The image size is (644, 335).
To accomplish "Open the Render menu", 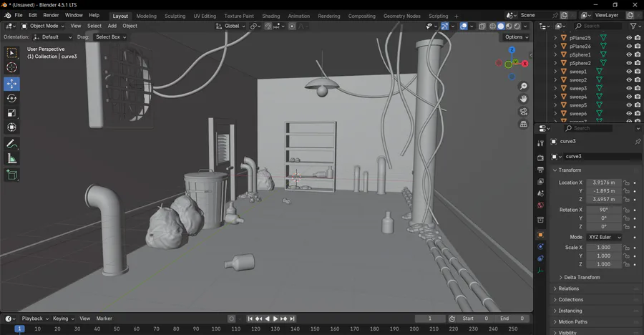I will pyautogui.click(x=51, y=15).
